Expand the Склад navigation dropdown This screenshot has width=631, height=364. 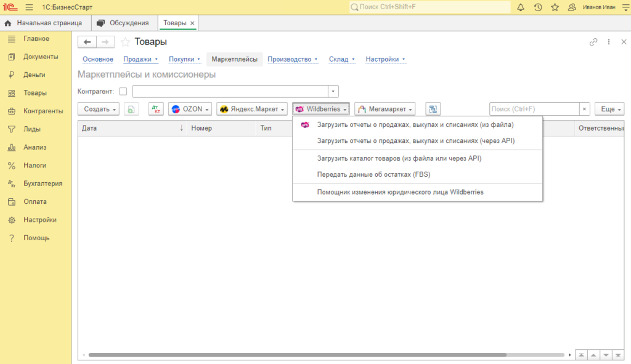pos(341,59)
